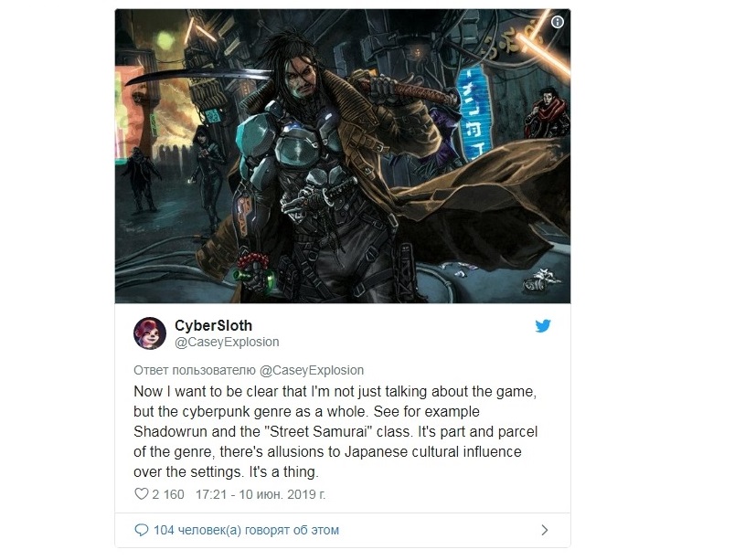
Task: Click the speech bubble conversation icon
Action: 141,530
